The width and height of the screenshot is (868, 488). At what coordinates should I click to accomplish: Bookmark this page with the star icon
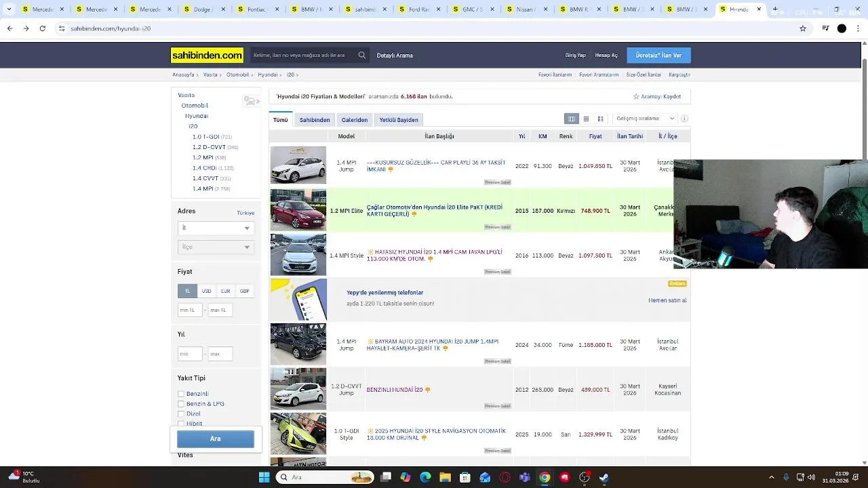[x=803, y=28]
